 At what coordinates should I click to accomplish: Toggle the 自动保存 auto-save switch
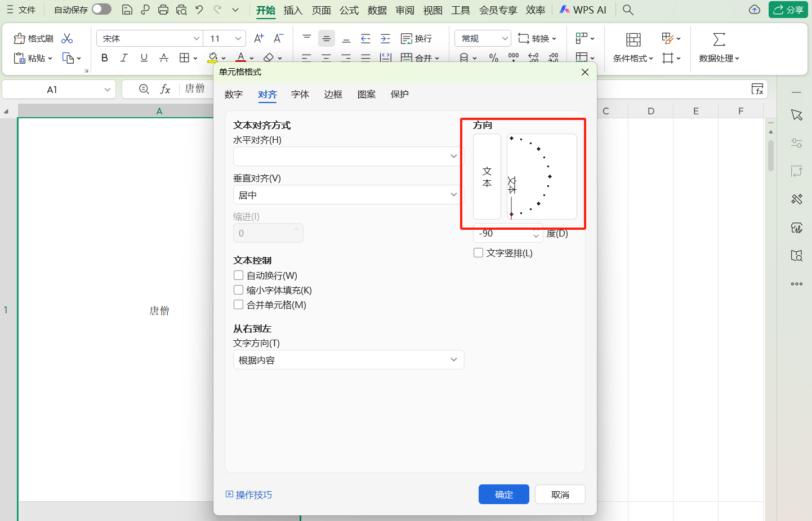click(101, 10)
